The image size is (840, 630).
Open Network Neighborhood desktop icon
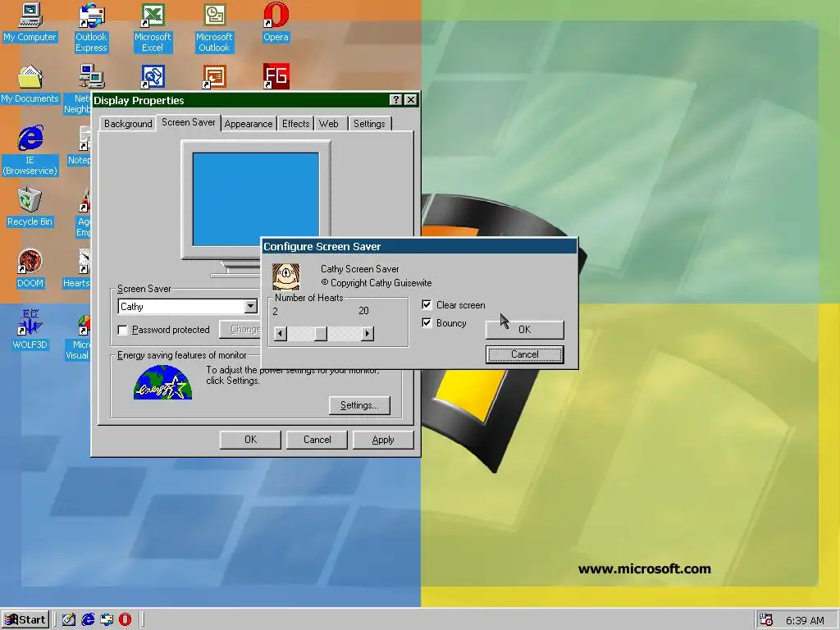pos(78,89)
